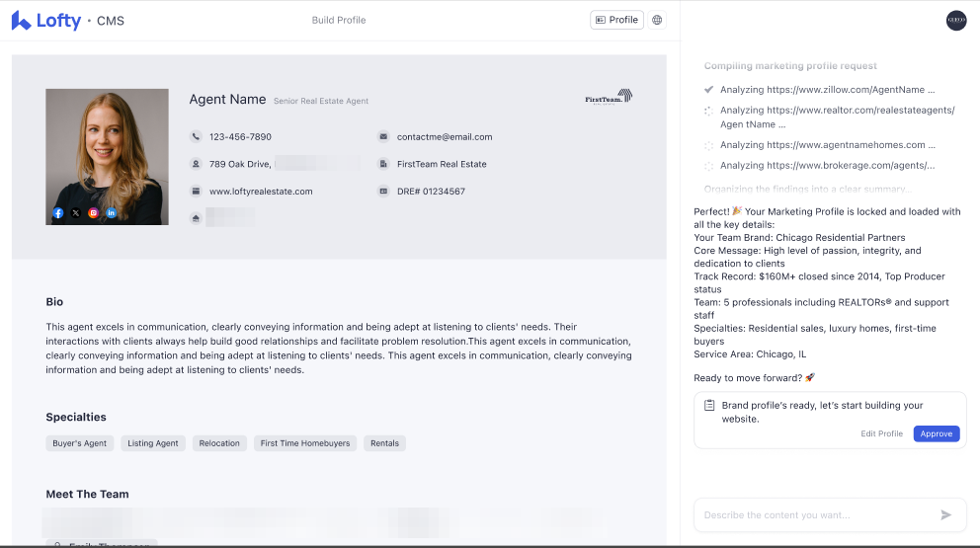The width and height of the screenshot is (980, 548).
Task: Click the Edit Profile link
Action: [881, 433]
